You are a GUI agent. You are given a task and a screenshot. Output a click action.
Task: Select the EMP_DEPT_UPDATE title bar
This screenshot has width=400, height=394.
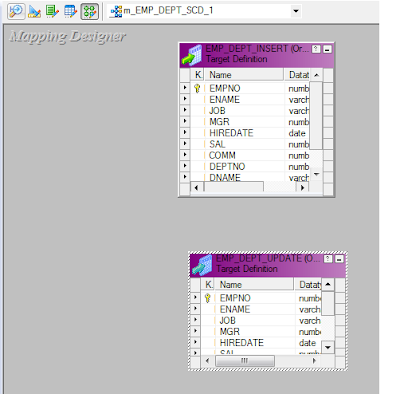pos(267,265)
